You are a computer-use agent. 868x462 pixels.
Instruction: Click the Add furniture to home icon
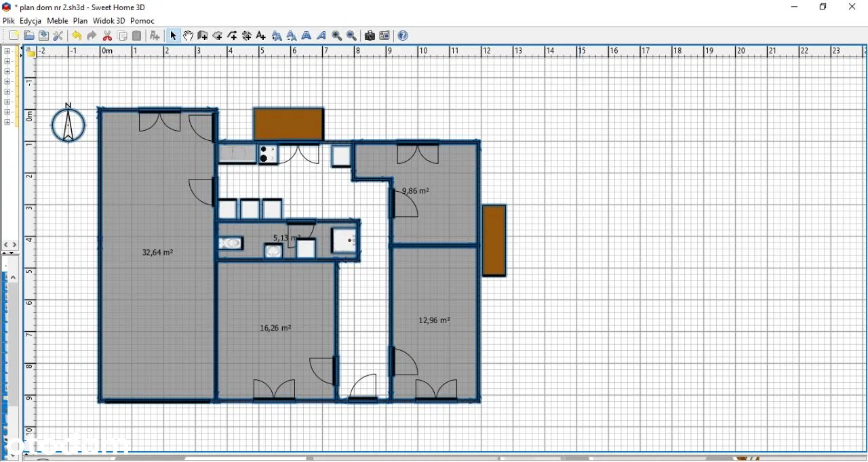coord(155,36)
